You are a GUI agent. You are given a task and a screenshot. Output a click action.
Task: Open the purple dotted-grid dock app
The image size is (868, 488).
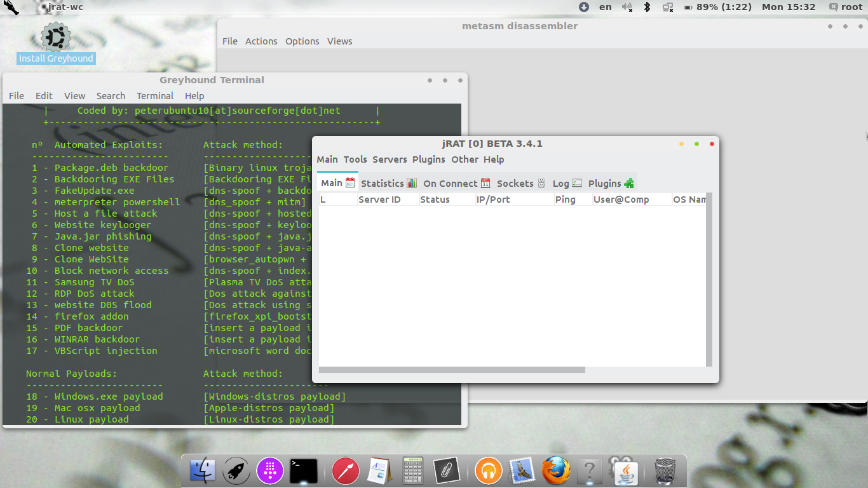pyautogui.click(x=270, y=471)
